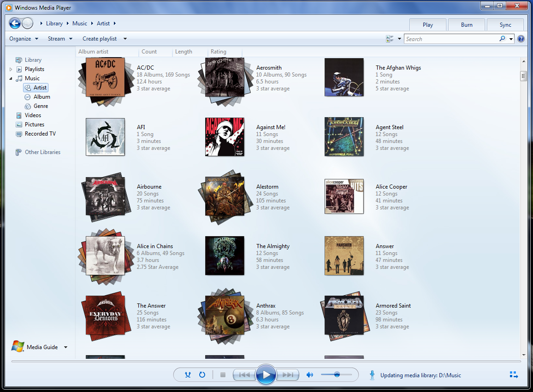The image size is (533, 392).
Task: Open the view options dropdown arrow
Action: 399,39
